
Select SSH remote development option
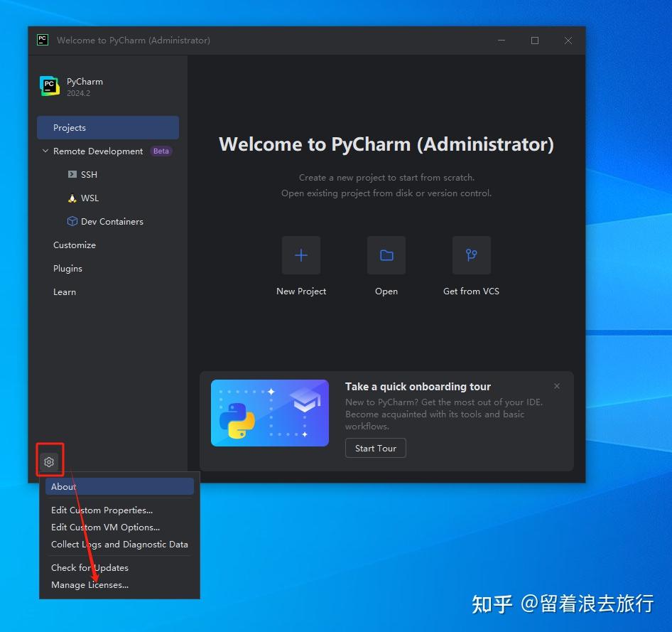coord(88,174)
